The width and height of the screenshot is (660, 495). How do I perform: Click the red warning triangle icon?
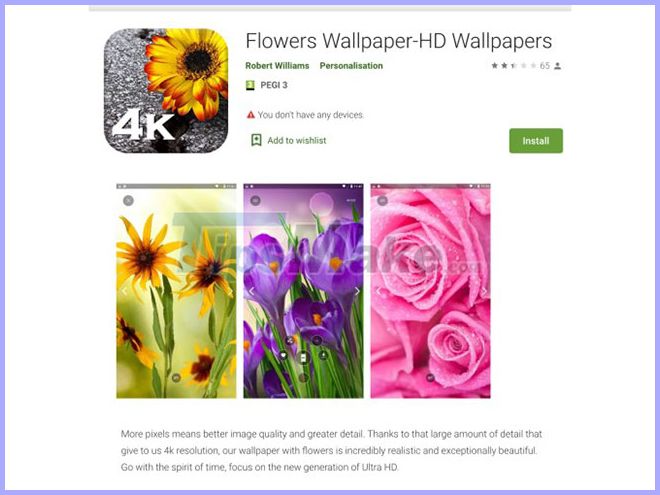pyautogui.click(x=251, y=114)
